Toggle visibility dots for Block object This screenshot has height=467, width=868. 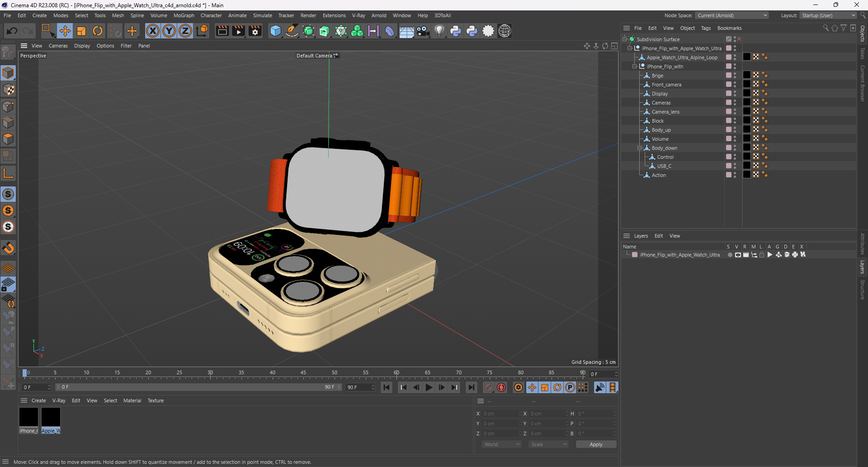pyautogui.click(x=735, y=121)
